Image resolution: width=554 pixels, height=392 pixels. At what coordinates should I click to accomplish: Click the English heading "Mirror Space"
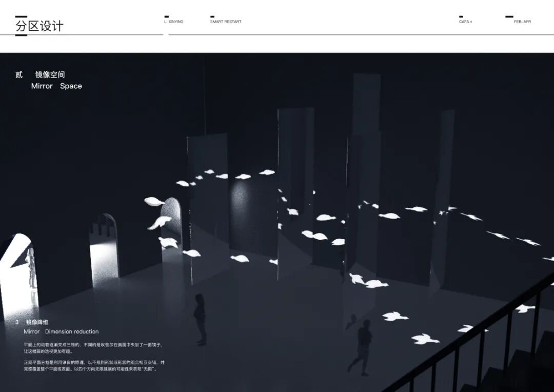click(56, 86)
